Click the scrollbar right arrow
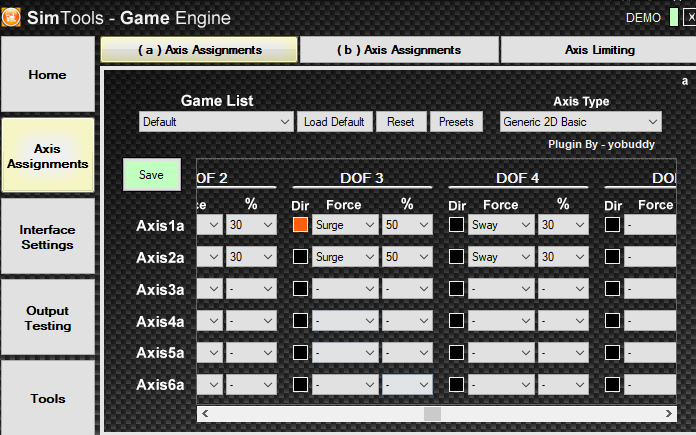Screen dimensions: 696x435 click(x=668, y=414)
